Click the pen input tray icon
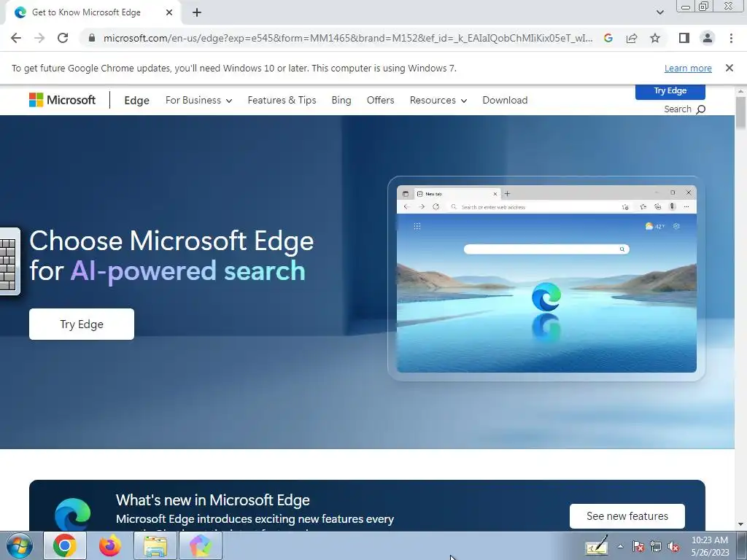 (597, 545)
